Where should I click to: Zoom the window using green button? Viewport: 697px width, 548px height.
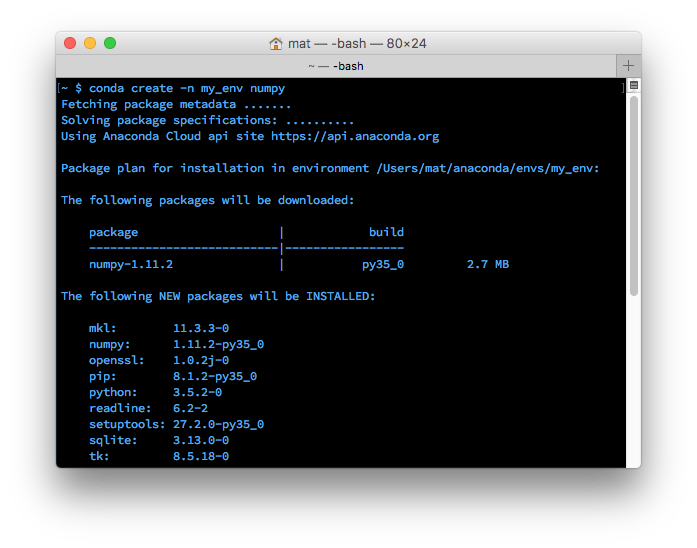[x=110, y=43]
